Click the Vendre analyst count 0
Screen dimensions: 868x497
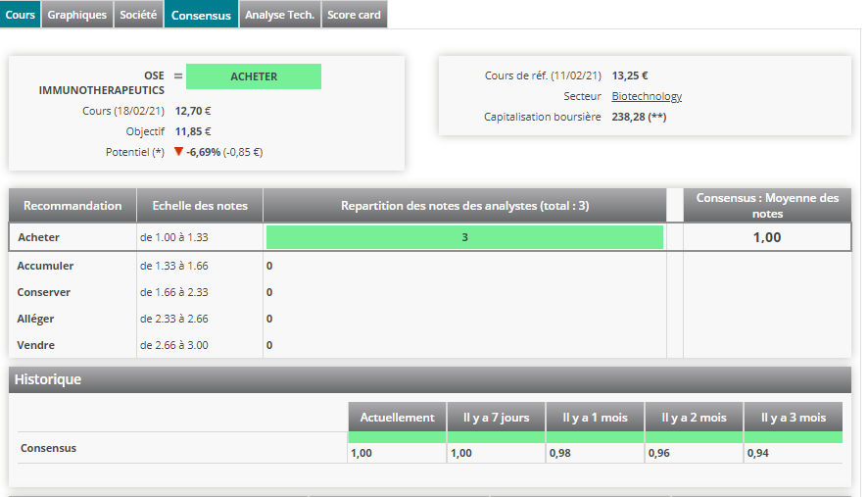click(269, 345)
